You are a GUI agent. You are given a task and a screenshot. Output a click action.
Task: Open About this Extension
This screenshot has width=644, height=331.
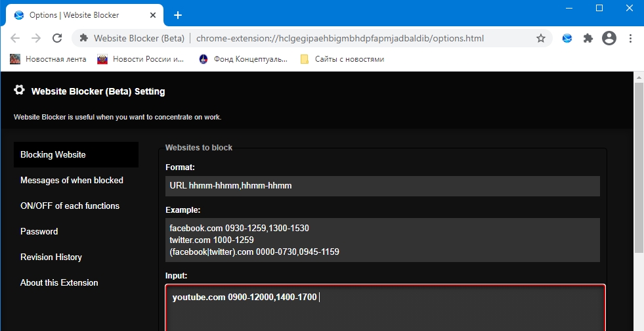pos(59,282)
